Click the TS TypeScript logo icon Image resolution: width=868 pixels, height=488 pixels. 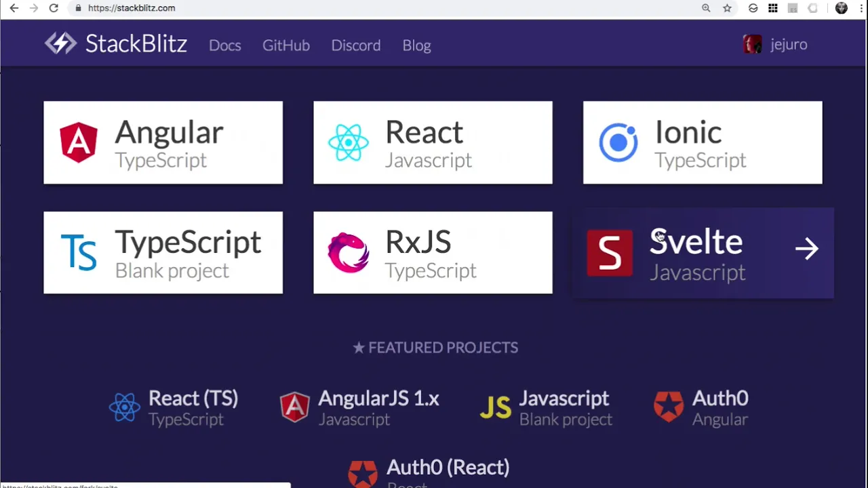tap(79, 252)
